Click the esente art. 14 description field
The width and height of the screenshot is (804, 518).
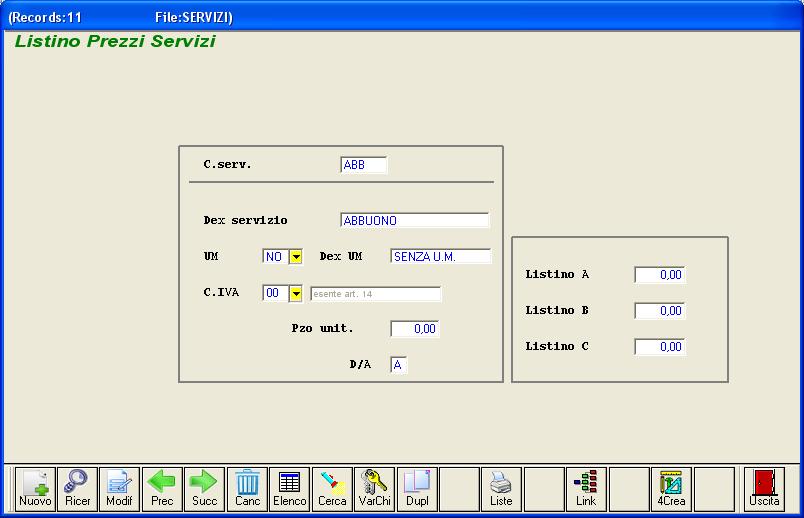tap(375, 294)
